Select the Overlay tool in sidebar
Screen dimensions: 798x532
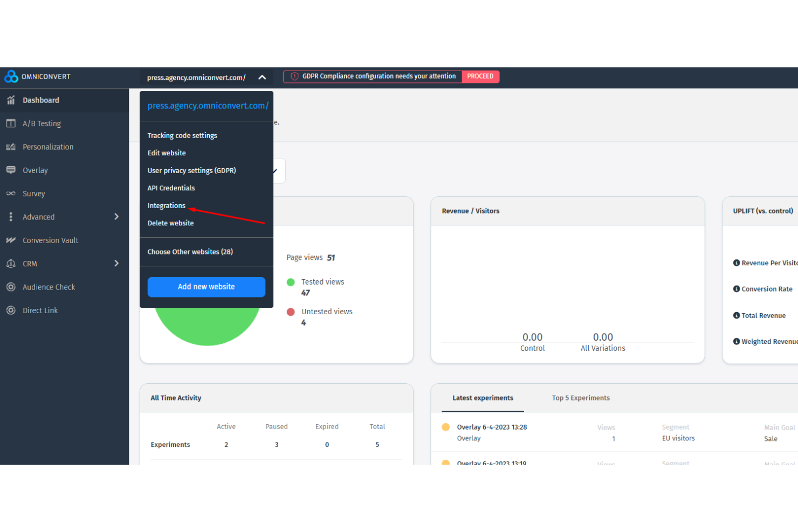(35, 170)
